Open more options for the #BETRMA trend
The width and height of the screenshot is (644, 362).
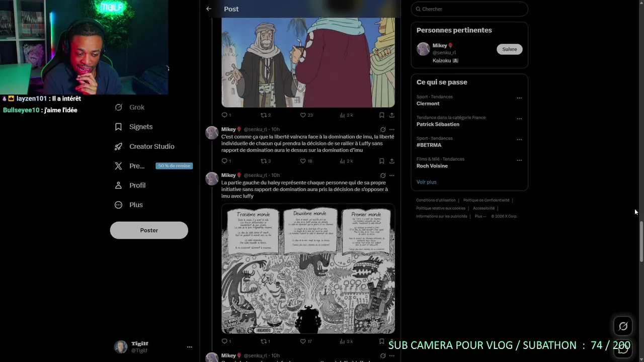click(519, 139)
